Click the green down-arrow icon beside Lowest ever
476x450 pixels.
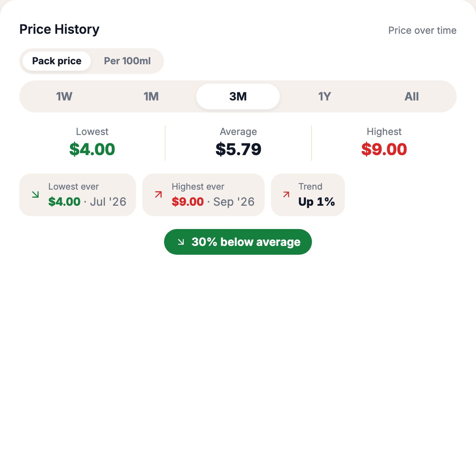(35, 194)
